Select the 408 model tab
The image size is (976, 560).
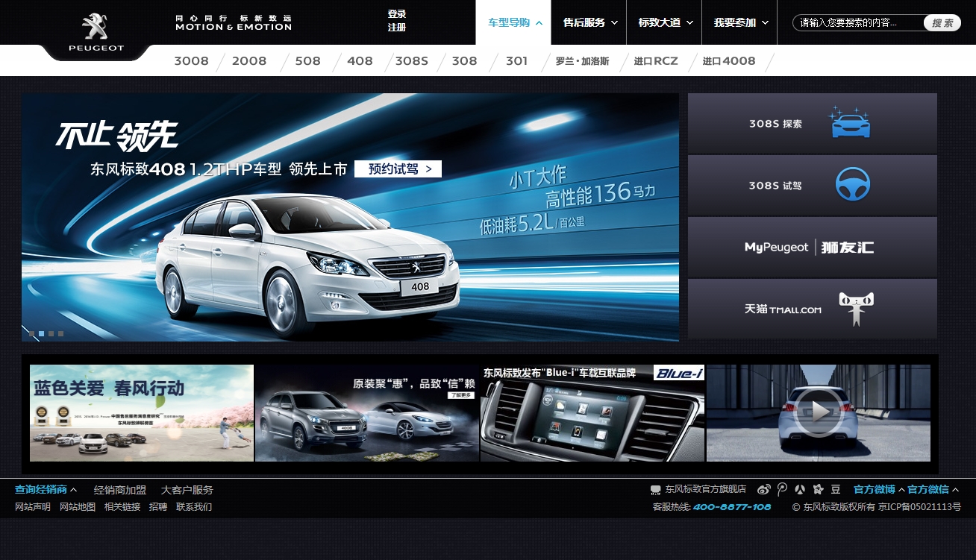pyautogui.click(x=360, y=61)
